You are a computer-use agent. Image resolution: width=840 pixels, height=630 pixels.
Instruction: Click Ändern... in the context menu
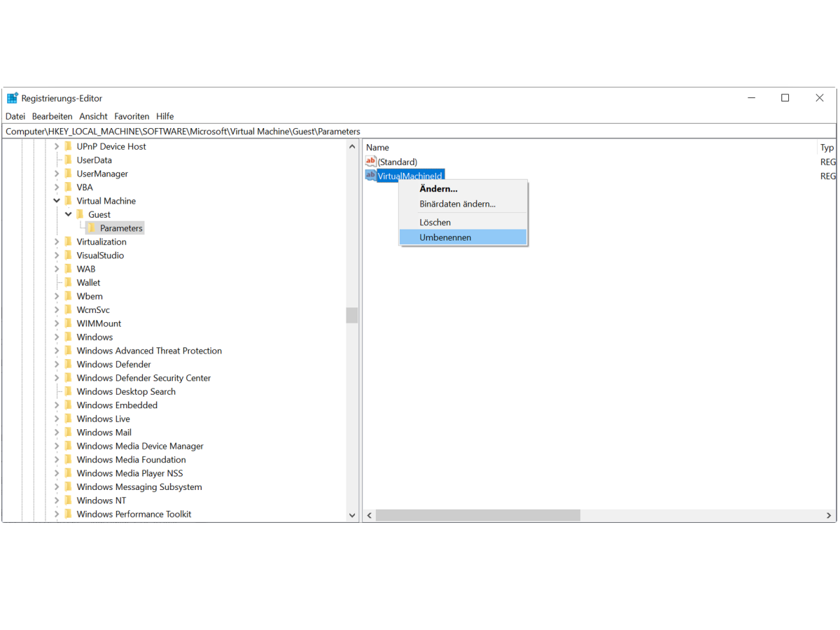[x=438, y=188]
